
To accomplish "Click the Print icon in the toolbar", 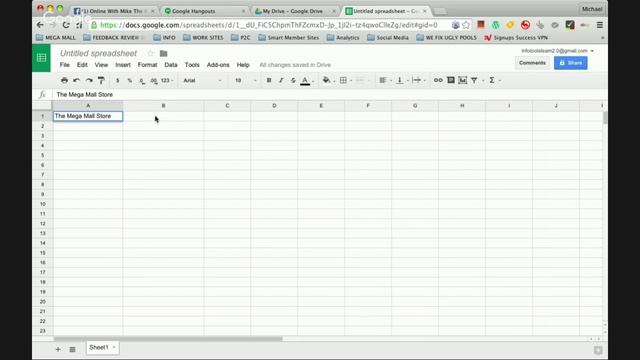I will coord(64,80).
